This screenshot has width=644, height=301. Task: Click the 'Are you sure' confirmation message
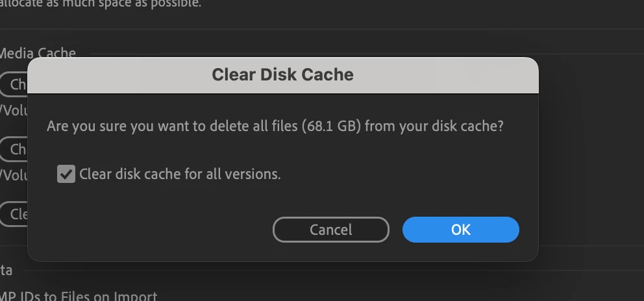[x=275, y=126]
